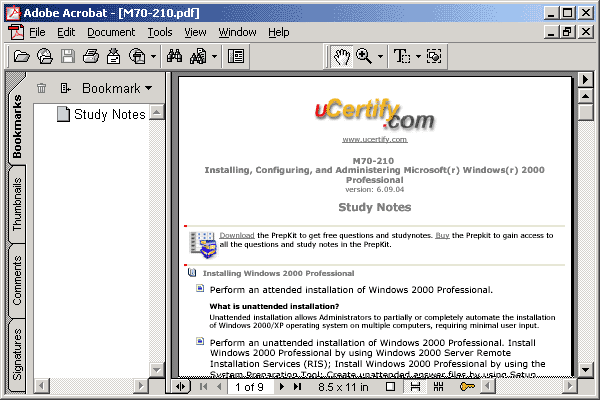Image resolution: width=600 pixels, height=400 pixels.
Task: Open the Zoom tool dropdown arrow
Action: (380, 57)
